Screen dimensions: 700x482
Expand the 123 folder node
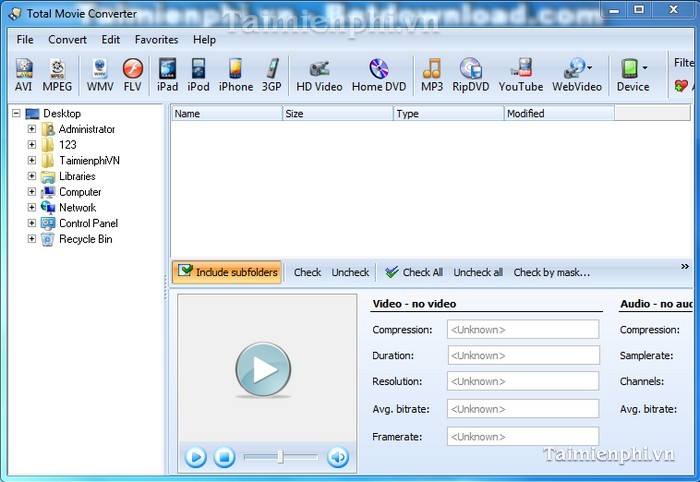[x=32, y=145]
